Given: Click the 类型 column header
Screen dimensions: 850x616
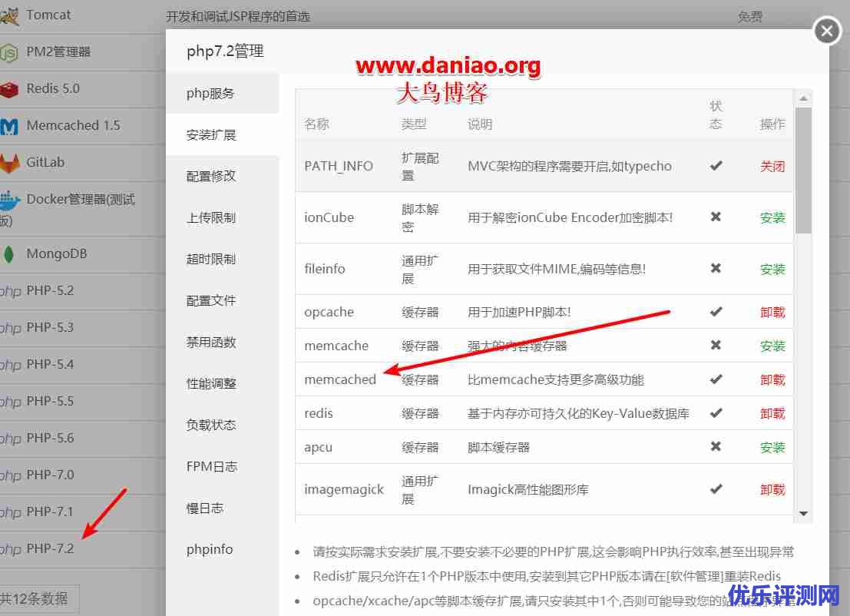Looking at the screenshot, I should click(x=414, y=124).
